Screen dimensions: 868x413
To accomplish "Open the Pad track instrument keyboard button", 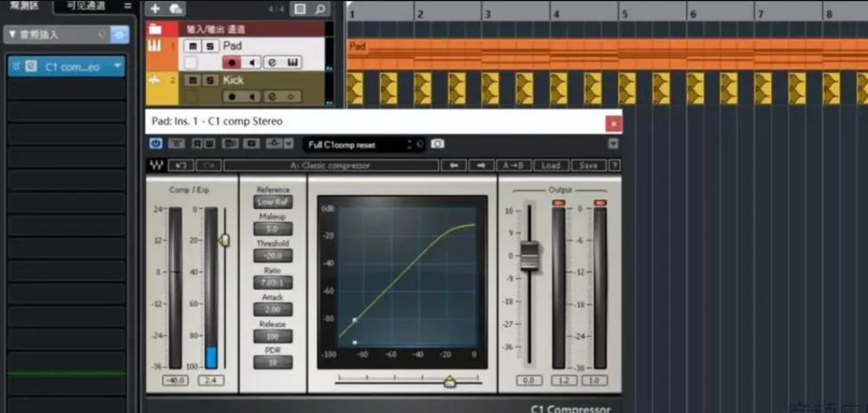I will [292, 63].
